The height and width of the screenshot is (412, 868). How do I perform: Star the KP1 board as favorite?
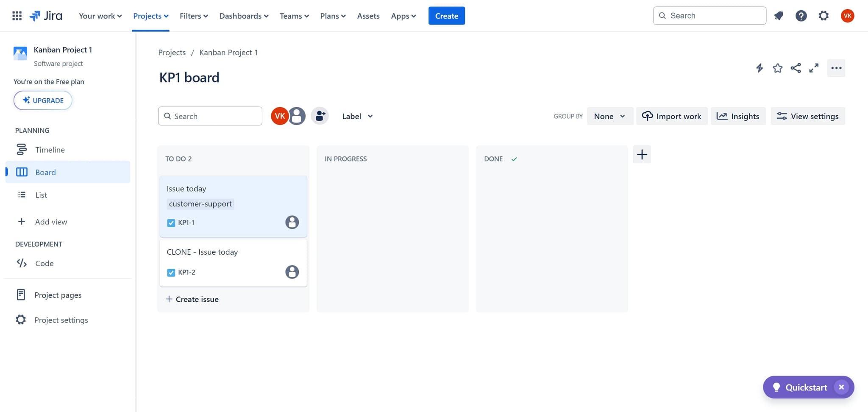coord(777,68)
